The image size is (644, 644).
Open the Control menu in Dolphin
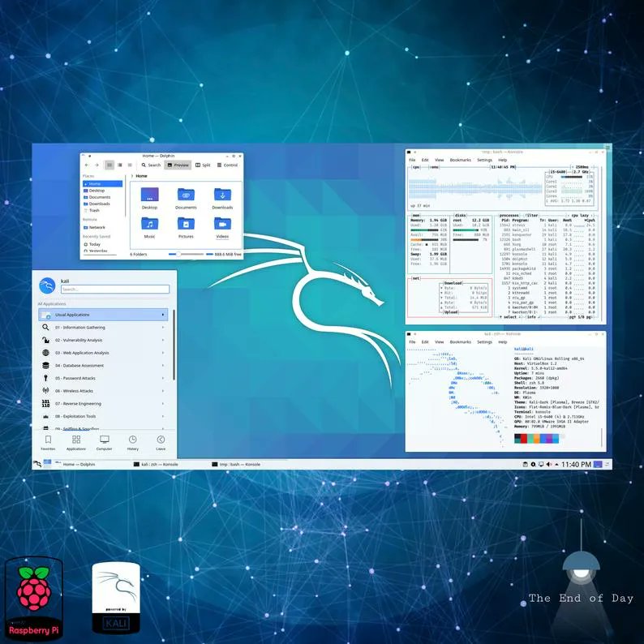coord(228,165)
